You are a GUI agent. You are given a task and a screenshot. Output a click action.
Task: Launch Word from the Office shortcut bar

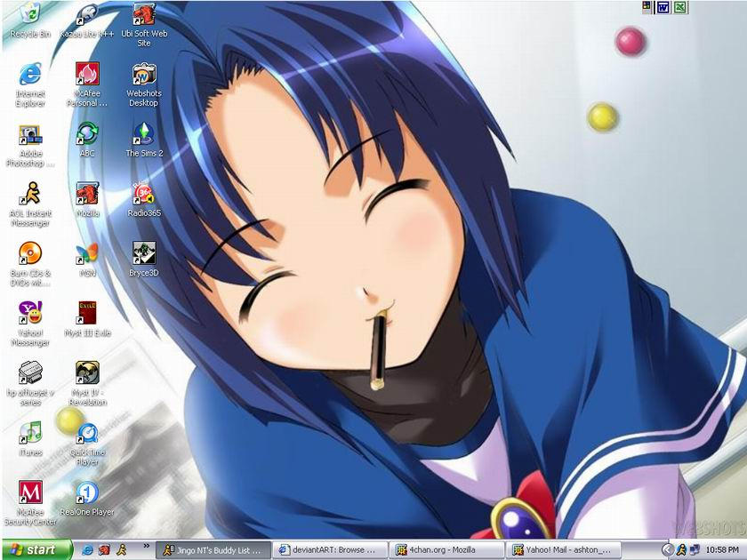coord(663,7)
